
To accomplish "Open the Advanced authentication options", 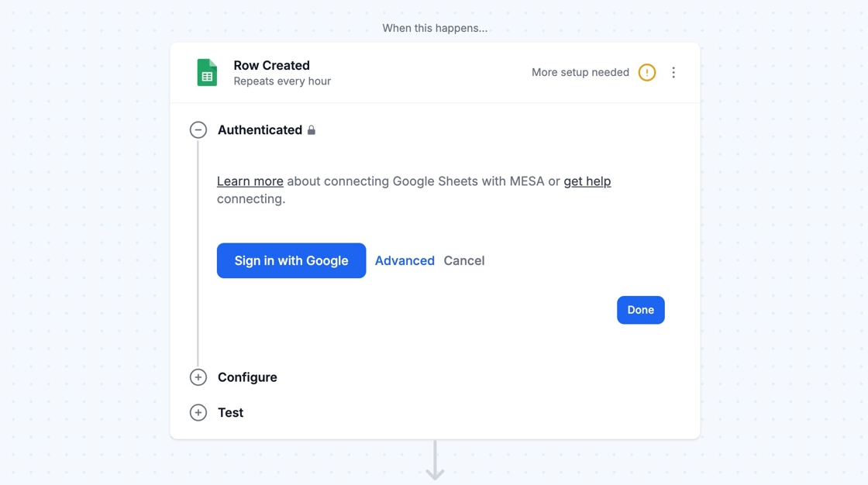I will 405,261.
